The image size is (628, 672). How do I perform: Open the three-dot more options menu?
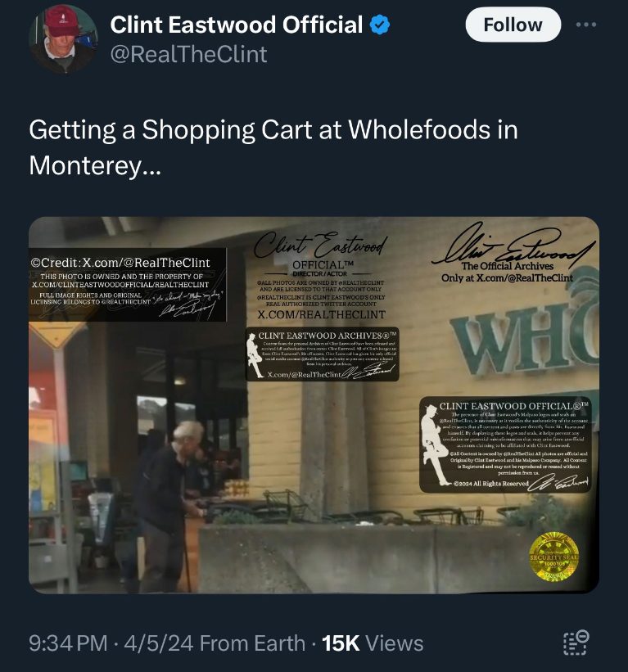586,25
